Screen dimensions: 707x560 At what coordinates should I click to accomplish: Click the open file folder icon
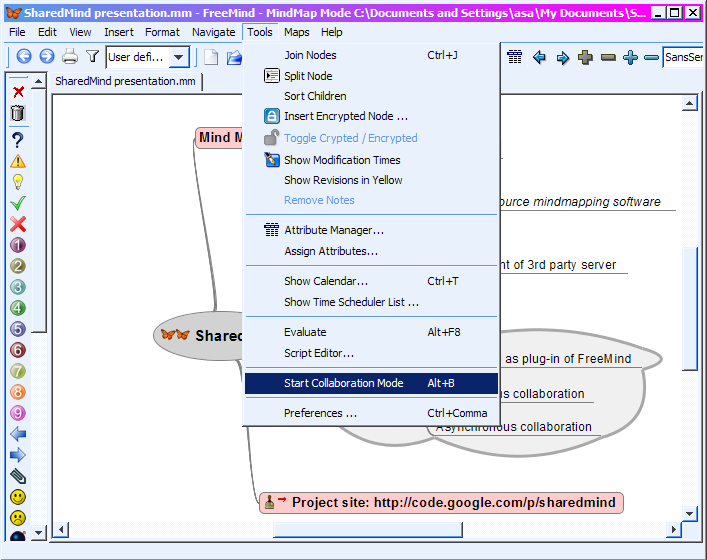coord(234,57)
